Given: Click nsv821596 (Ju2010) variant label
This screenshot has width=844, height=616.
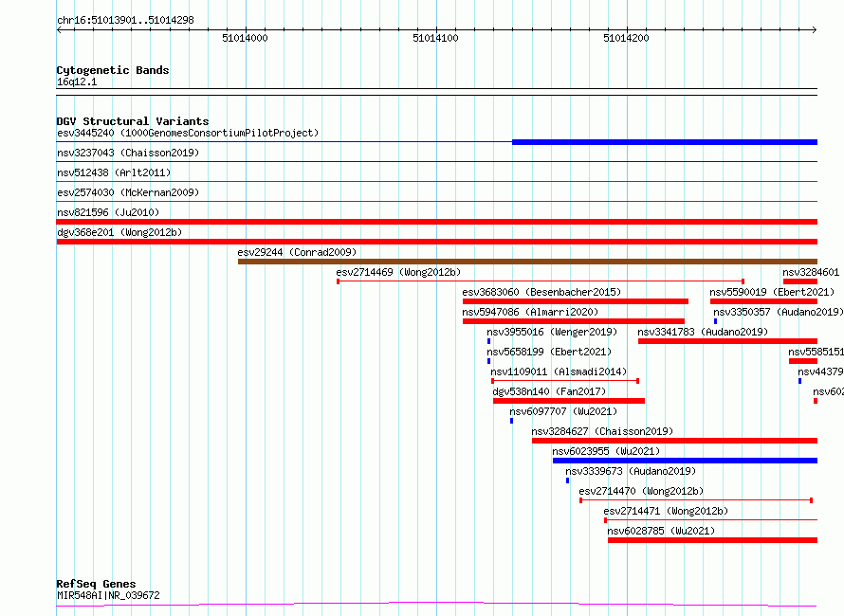Looking at the screenshot, I should coord(108,212).
